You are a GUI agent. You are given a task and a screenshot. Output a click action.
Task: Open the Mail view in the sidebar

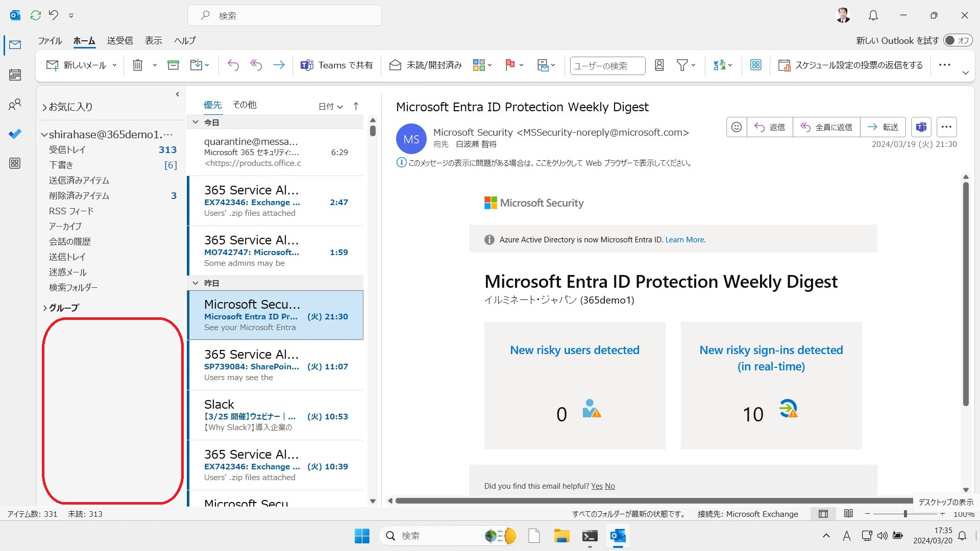click(x=15, y=45)
